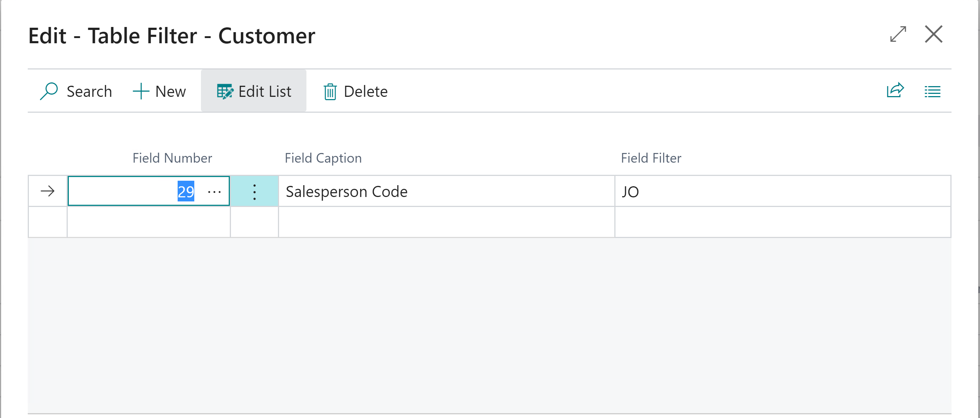Image resolution: width=980 pixels, height=418 pixels.
Task: Click the New plus icon
Action: click(x=141, y=91)
